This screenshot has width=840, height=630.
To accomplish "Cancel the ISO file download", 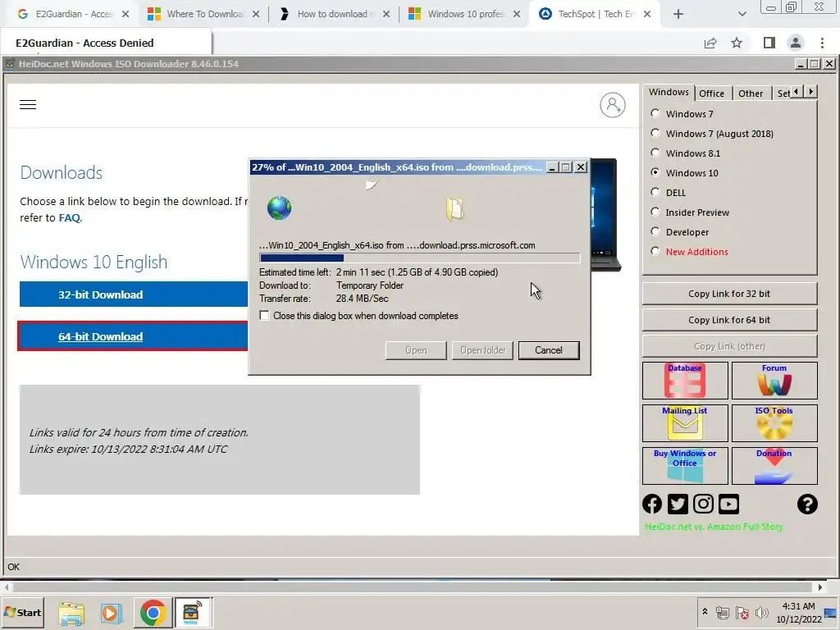I will click(x=549, y=350).
